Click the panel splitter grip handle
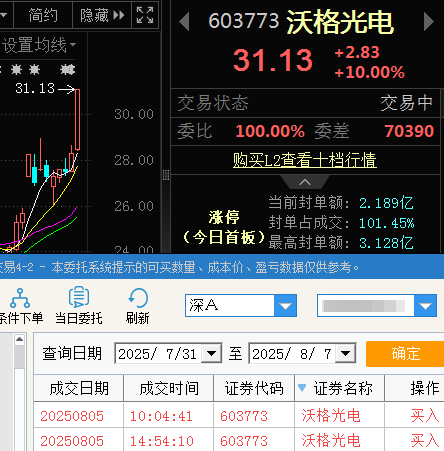Screen dimensions: 444x451 [x=166, y=175]
